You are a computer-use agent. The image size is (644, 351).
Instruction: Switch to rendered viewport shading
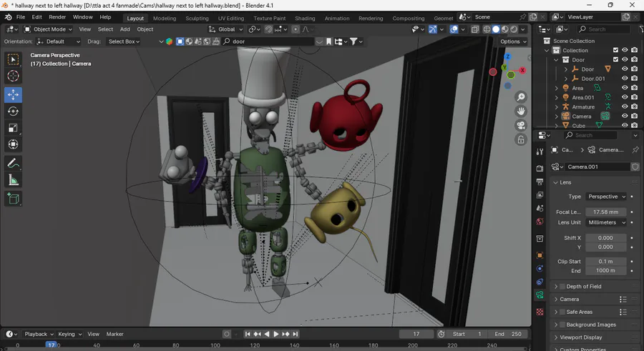[x=514, y=29]
